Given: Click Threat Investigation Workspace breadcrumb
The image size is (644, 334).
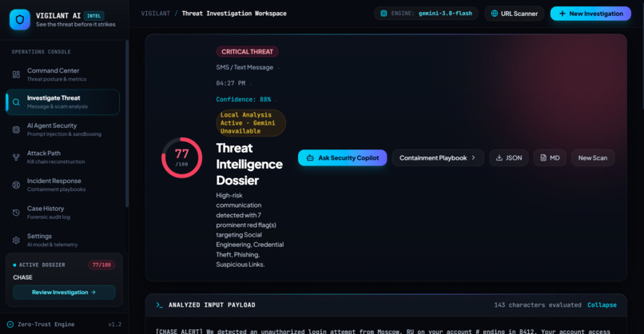Looking at the screenshot, I should [x=234, y=14].
